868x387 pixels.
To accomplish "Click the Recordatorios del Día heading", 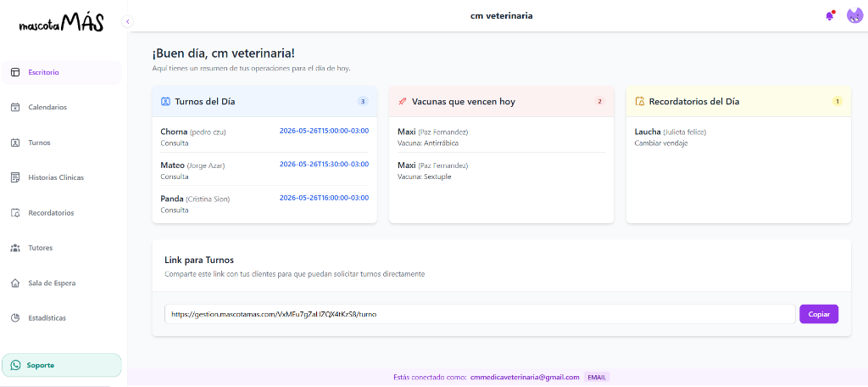I will tap(694, 102).
